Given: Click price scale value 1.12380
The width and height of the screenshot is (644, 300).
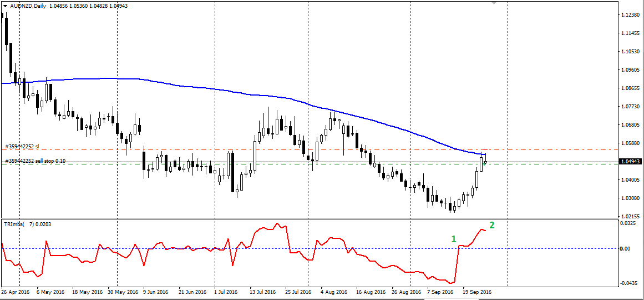Looking at the screenshot, I should [632, 15].
